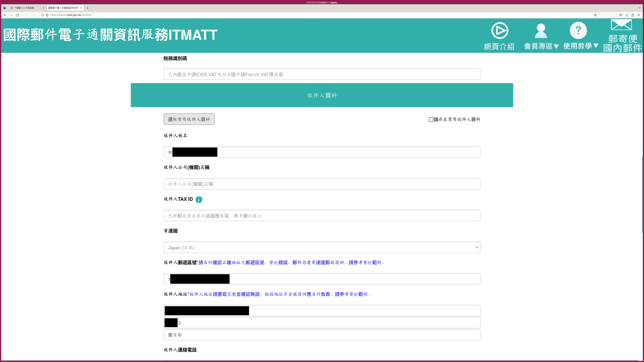Open a new browser tab
Image resolution: width=644 pixels, height=362 pixels.
pyautogui.click(x=88, y=8)
